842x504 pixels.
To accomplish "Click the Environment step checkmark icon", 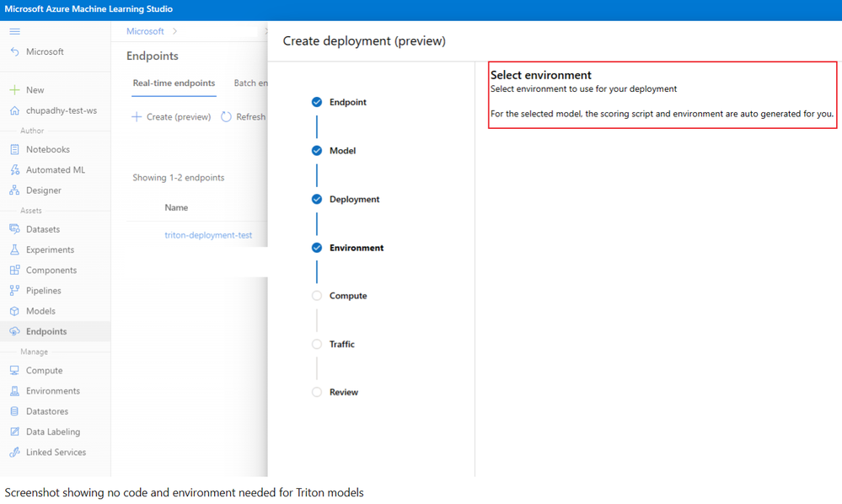I will click(x=317, y=248).
